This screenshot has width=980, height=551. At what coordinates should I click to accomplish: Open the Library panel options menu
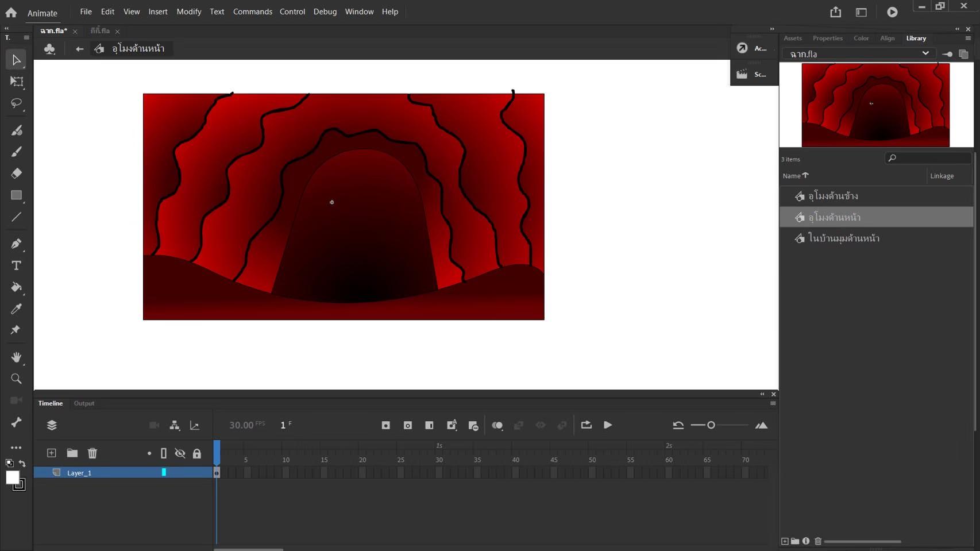968,38
